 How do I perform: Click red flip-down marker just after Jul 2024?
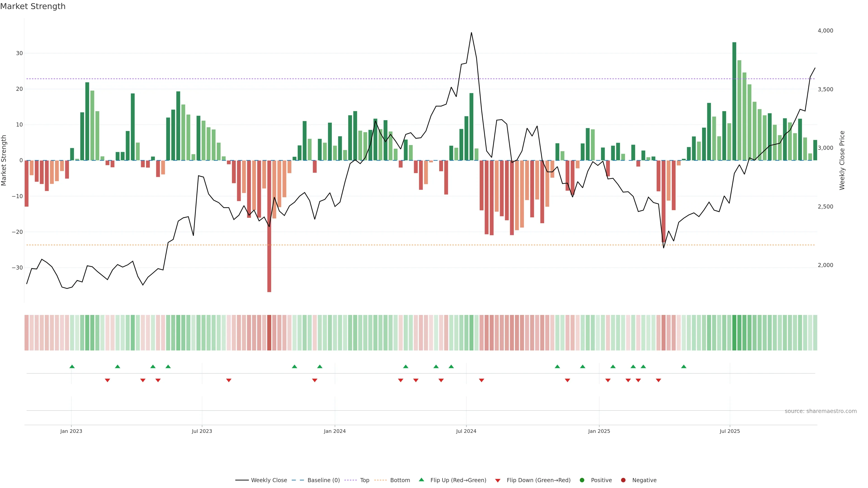pyautogui.click(x=481, y=380)
